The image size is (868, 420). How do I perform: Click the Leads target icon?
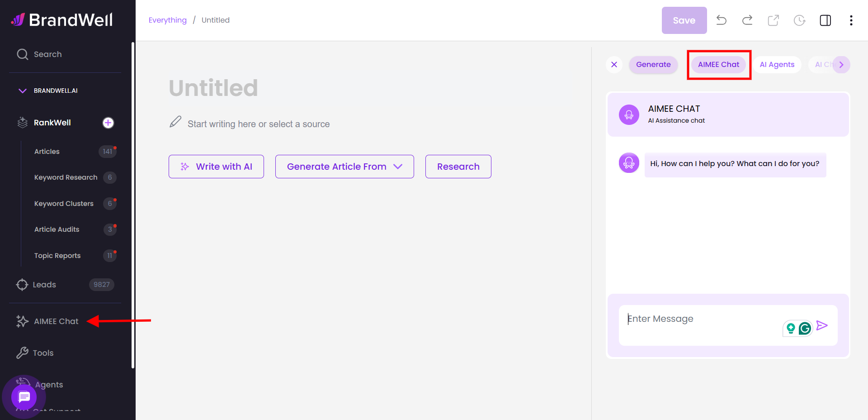[22, 285]
